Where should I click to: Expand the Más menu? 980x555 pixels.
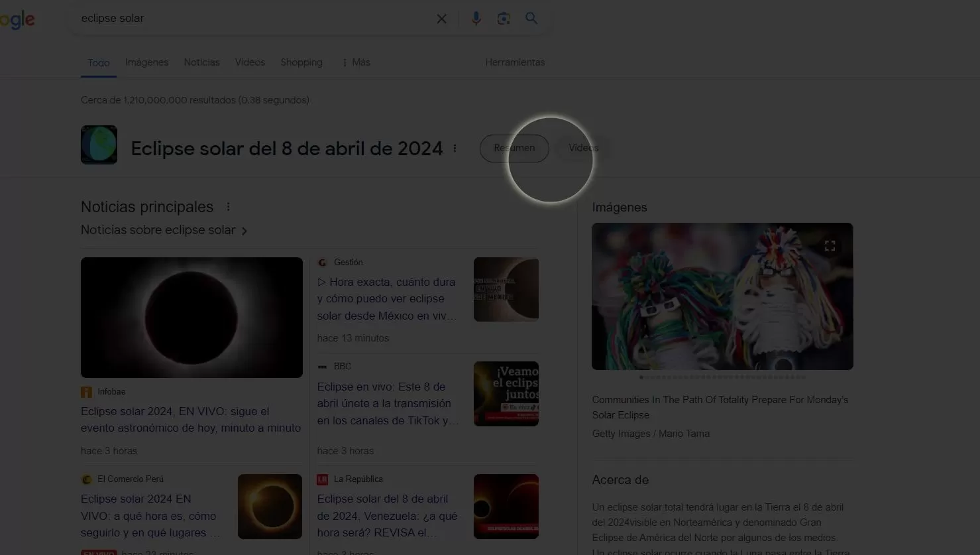(x=356, y=62)
